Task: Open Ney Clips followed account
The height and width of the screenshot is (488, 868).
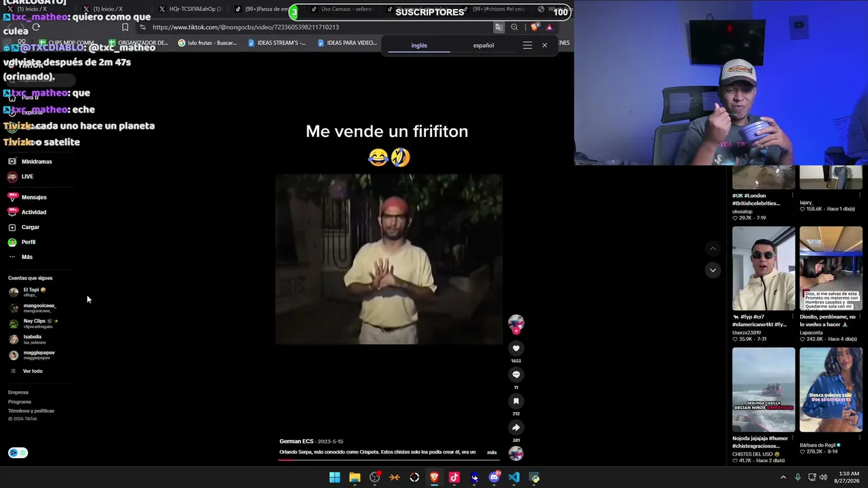Action: point(33,323)
